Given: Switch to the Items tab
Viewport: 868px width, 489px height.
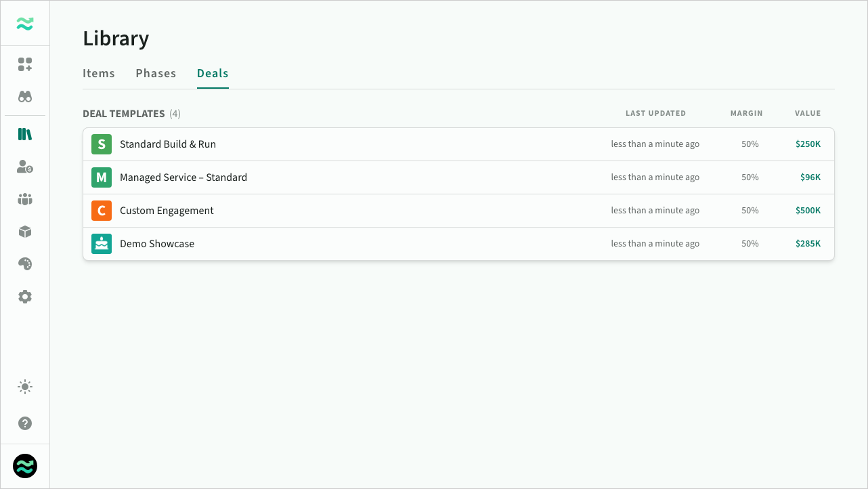Looking at the screenshot, I should pyautogui.click(x=99, y=73).
